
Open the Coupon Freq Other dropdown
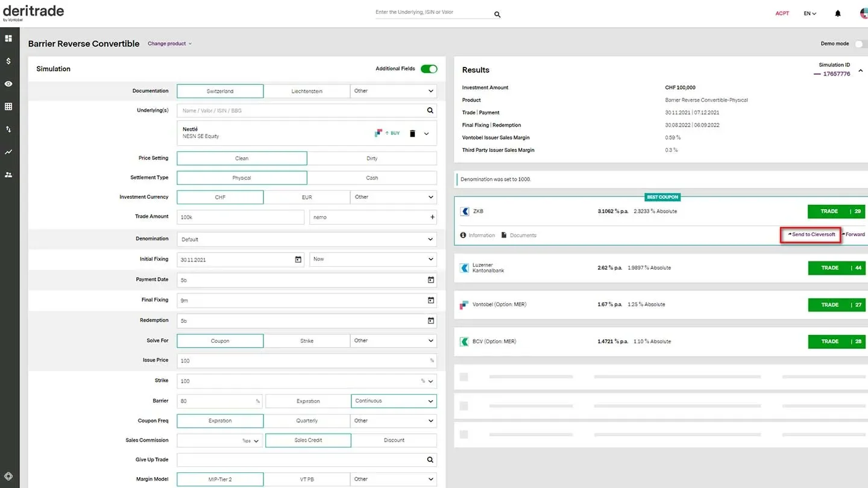(394, 421)
